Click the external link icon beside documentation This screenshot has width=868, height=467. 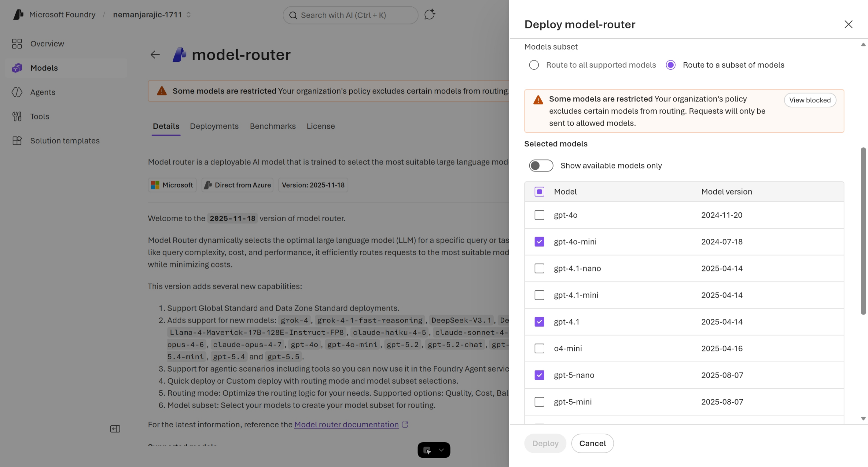coord(405,424)
